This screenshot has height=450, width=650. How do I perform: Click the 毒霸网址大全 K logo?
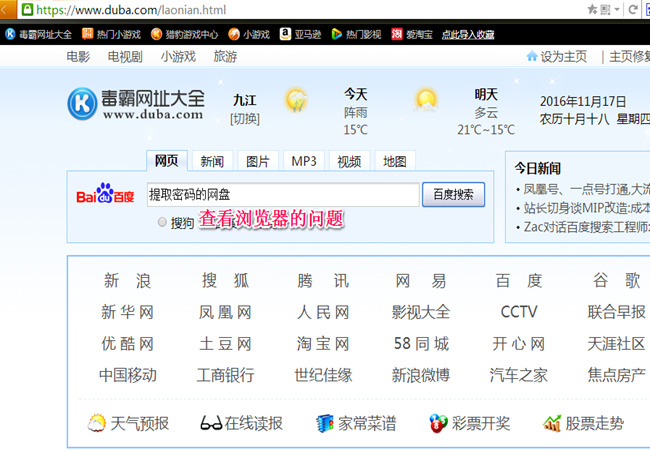click(x=136, y=104)
